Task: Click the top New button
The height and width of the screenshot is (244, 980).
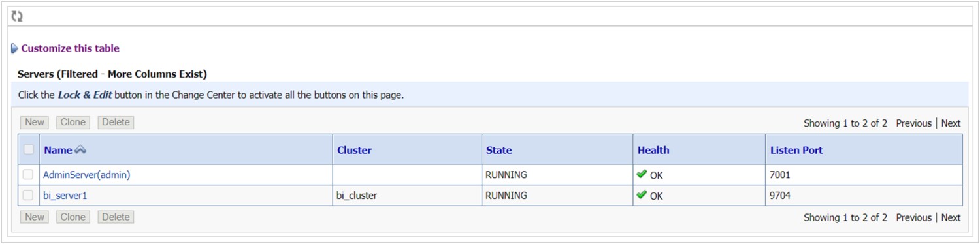Action: pos(35,122)
